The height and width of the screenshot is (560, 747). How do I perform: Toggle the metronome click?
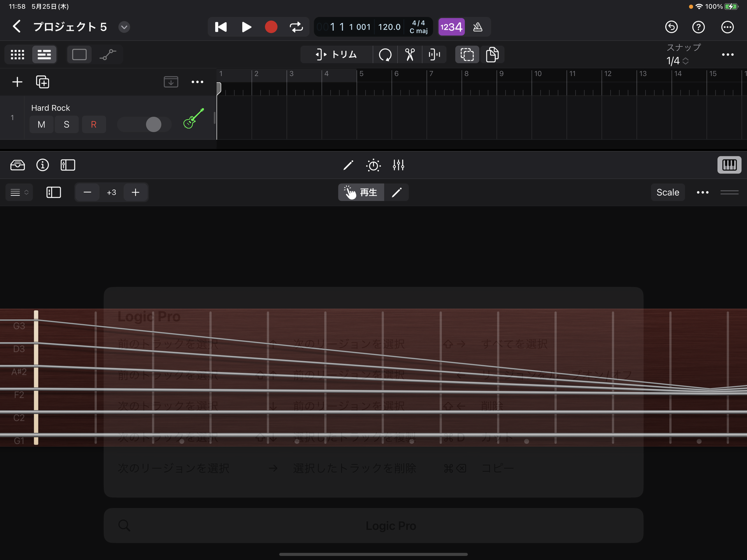click(478, 27)
